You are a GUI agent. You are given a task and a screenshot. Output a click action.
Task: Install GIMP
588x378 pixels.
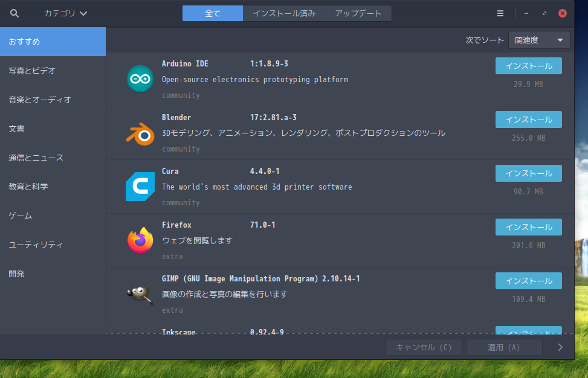[528, 281]
